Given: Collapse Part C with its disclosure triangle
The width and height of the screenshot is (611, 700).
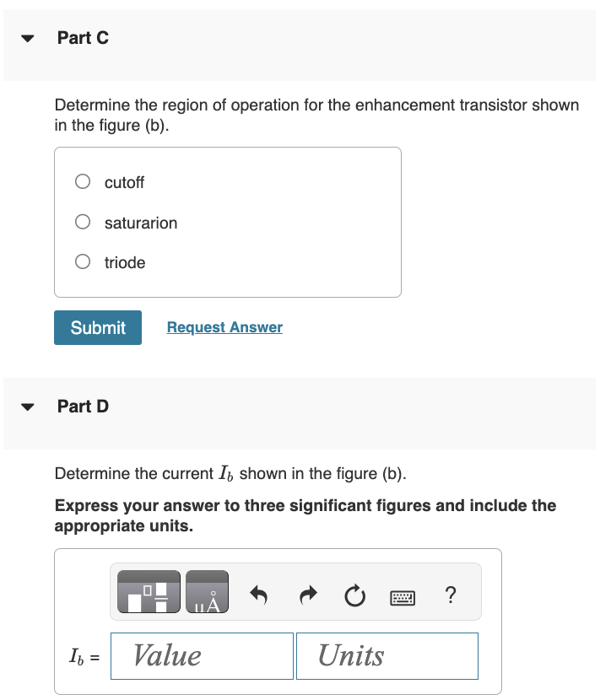Looking at the screenshot, I should coord(27,38).
